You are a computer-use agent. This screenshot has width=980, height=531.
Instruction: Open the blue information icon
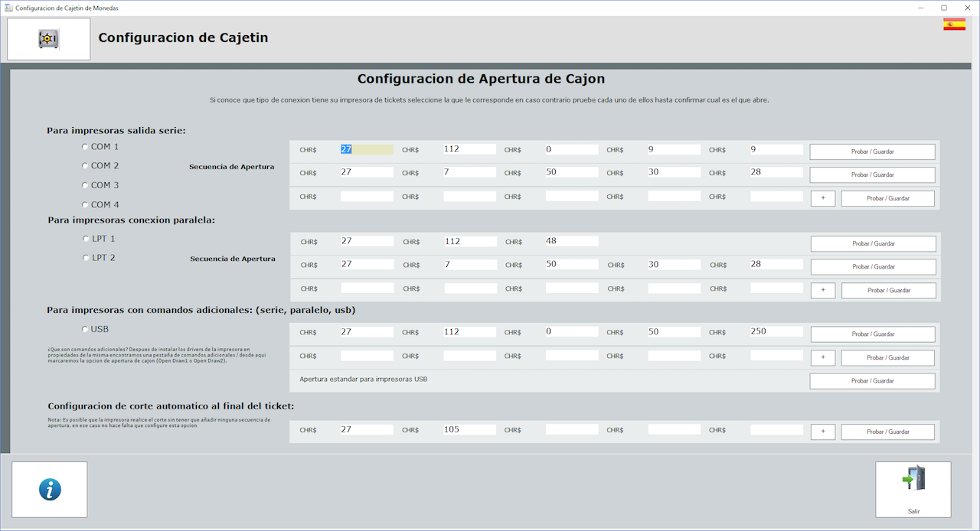(50, 490)
